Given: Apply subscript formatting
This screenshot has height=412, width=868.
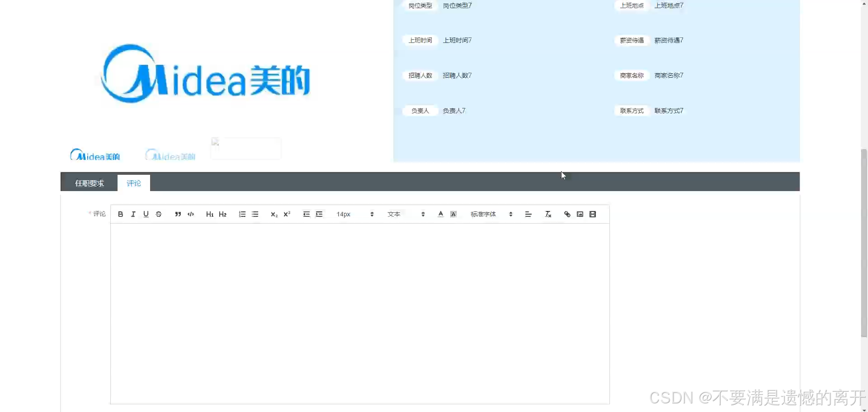Looking at the screenshot, I should pyautogui.click(x=274, y=214).
